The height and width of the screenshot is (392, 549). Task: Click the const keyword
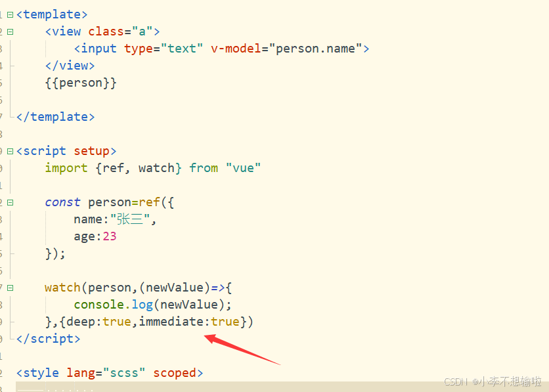(62, 202)
